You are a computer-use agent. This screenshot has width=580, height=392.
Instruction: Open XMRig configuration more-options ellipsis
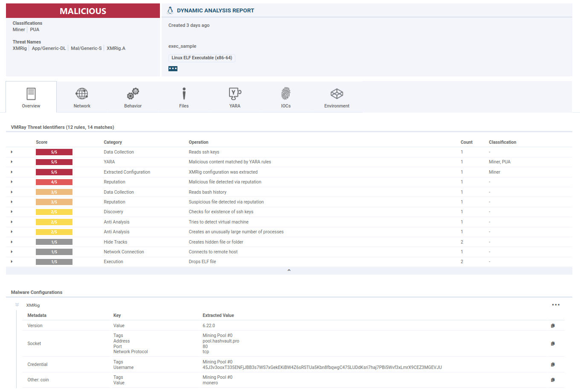pyautogui.click(x=556, y=305)
